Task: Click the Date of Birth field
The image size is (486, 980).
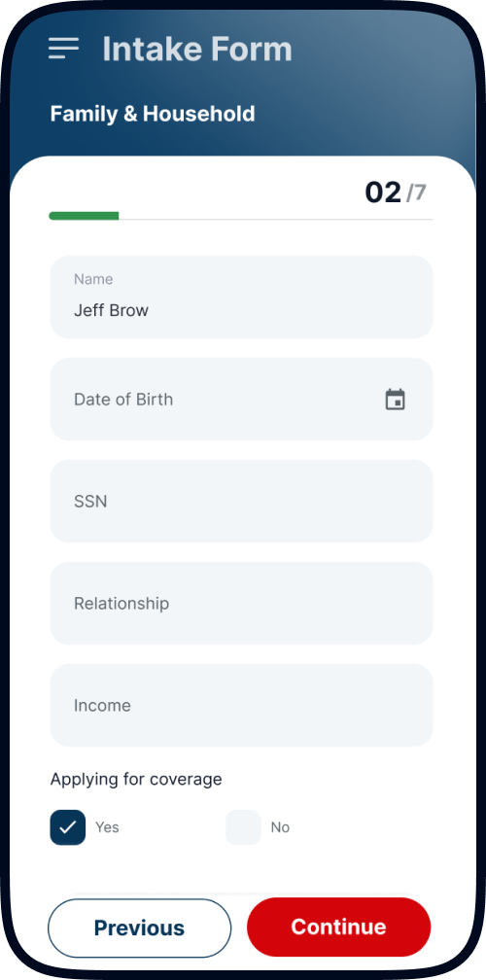Action: coord(241,399)
